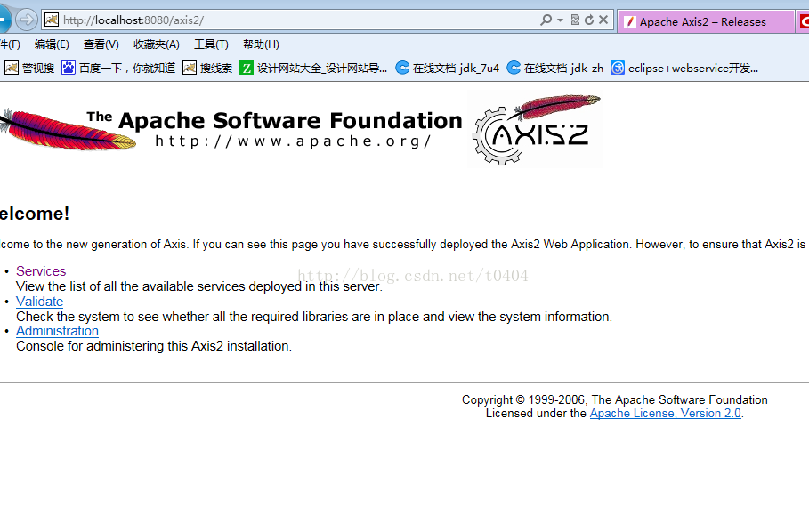The image size is (809, 532).
Task: Open the Validate link
Action: (x=40, y=302)
